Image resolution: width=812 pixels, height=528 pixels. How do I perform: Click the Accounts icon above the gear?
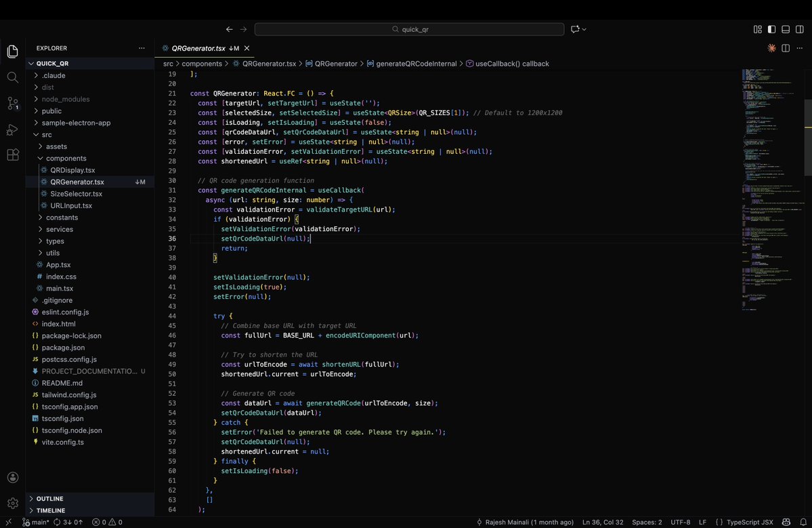pyautogui.click(x=12, y=476)
